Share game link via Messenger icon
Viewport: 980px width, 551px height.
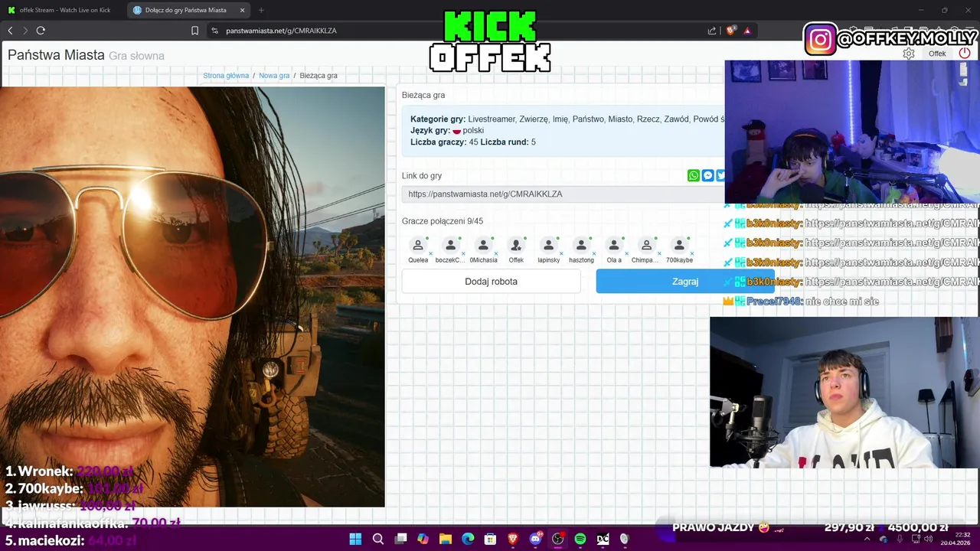click(x=708, y=176)
